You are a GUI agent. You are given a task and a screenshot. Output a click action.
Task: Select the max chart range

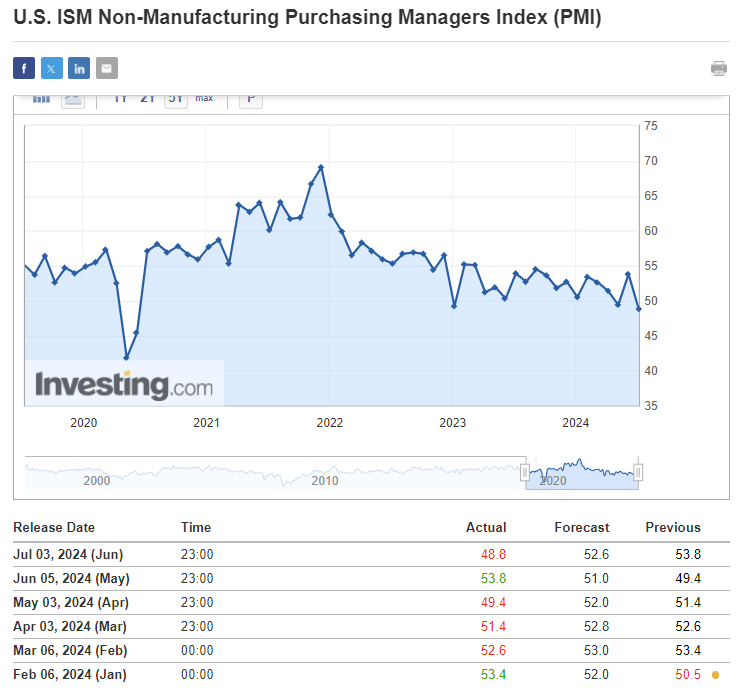click(204, 98)
